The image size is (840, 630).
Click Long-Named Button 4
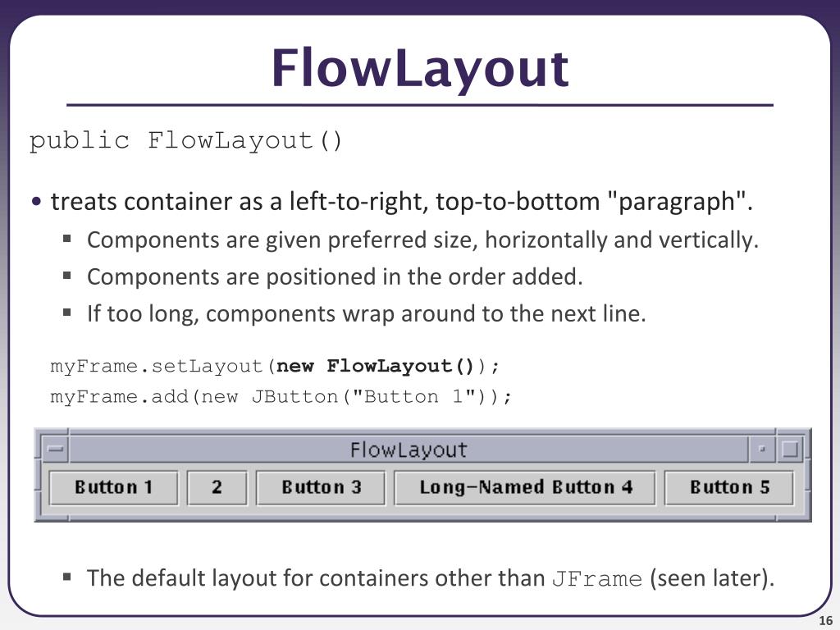click(x=525, y=487)
